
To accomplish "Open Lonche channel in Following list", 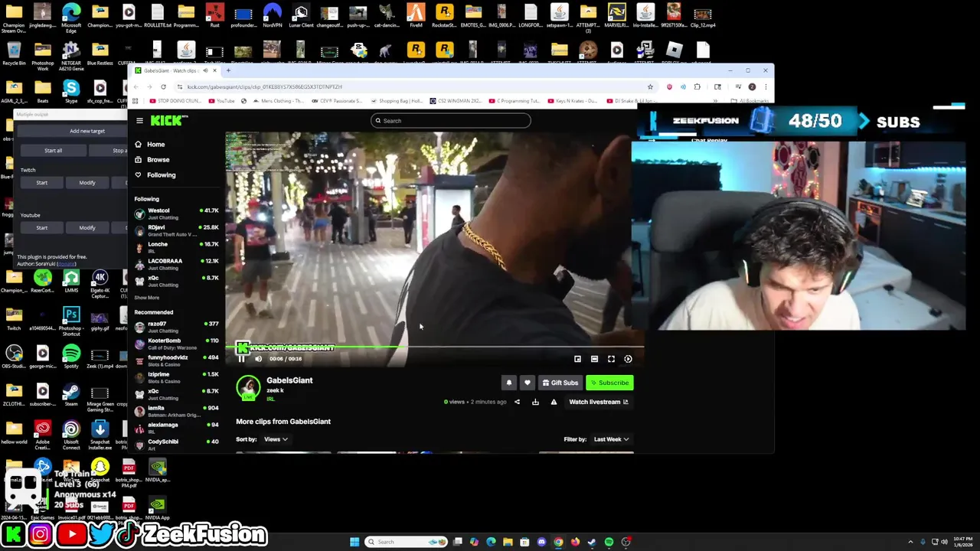I will point(176,247).
